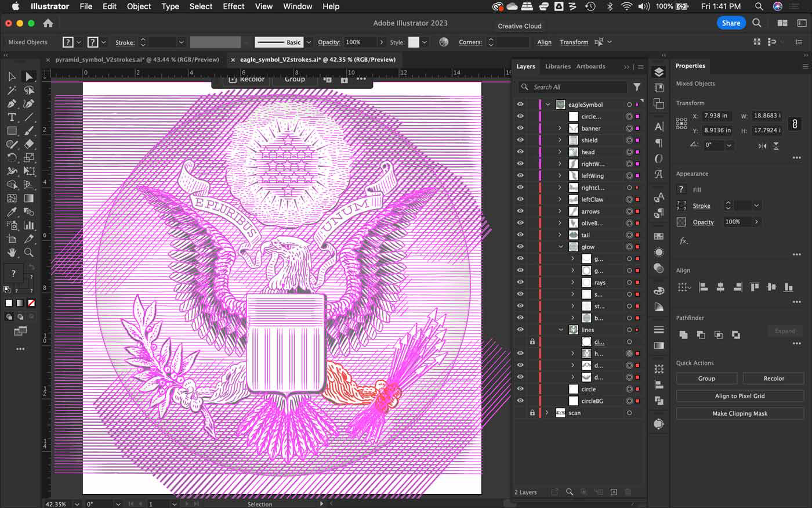Select the Column Graph tool
812x508 pixels.
(28, 225)
